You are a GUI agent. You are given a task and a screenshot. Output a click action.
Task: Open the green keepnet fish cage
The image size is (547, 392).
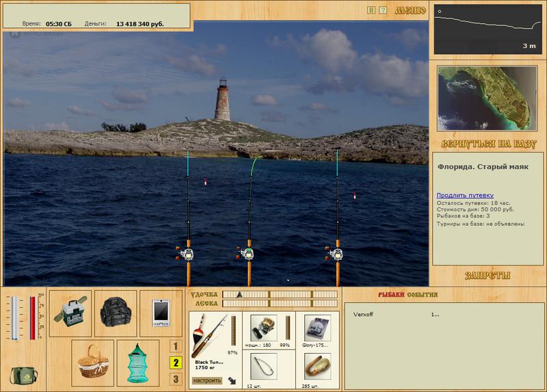pos(138,363)
